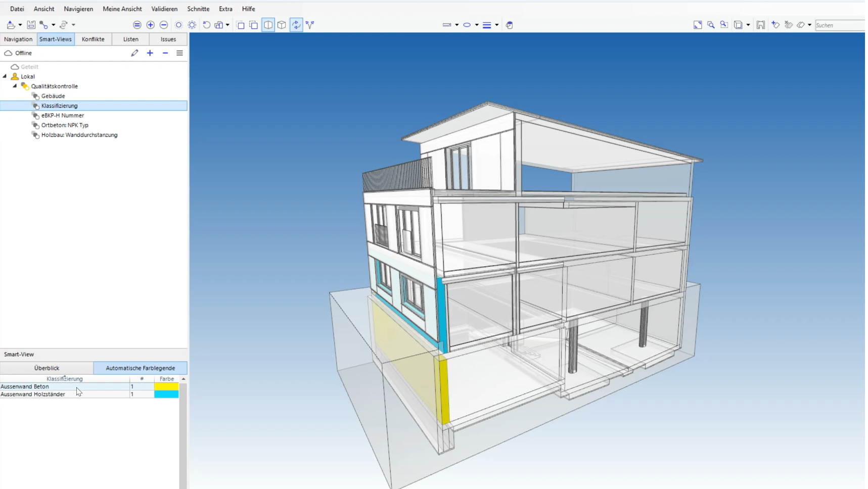This screenshot has width=868, height=489.
Task: Open the Validieren menu
Action: (164, 9)
